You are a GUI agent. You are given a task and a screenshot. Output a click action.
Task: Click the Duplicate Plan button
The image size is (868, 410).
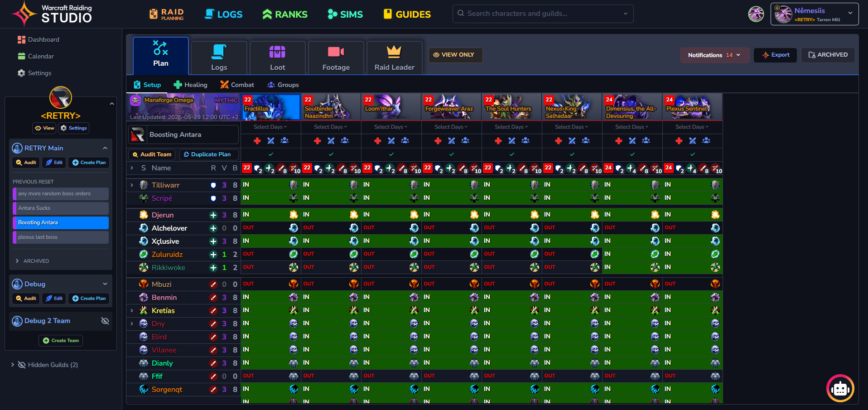click(x=207, y=154)
